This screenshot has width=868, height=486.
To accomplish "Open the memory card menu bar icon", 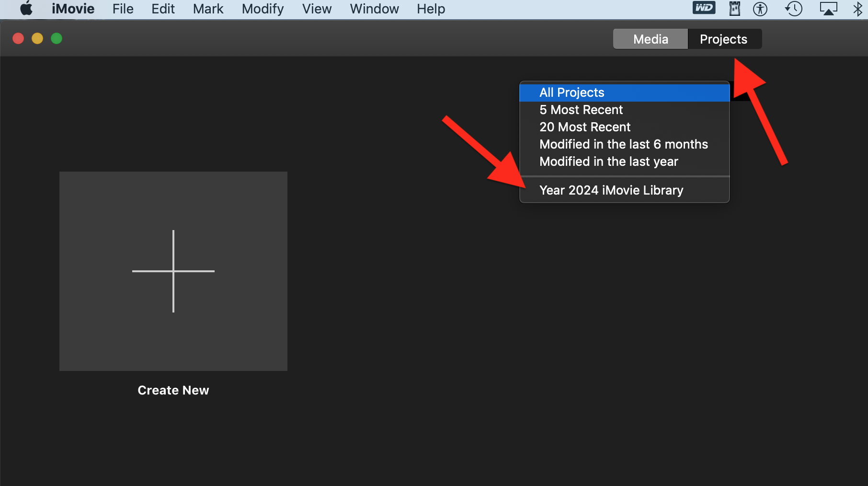I will tap(734, 9).
